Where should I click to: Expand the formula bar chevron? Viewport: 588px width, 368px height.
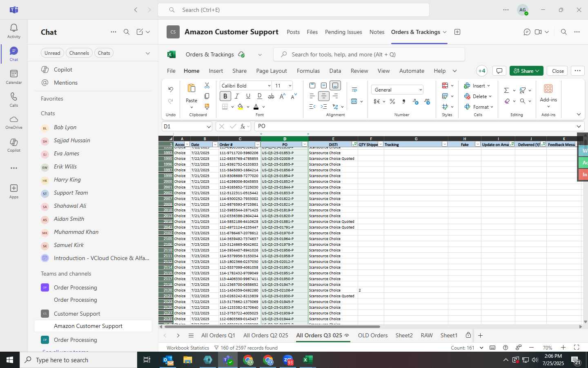click(579, 126)
